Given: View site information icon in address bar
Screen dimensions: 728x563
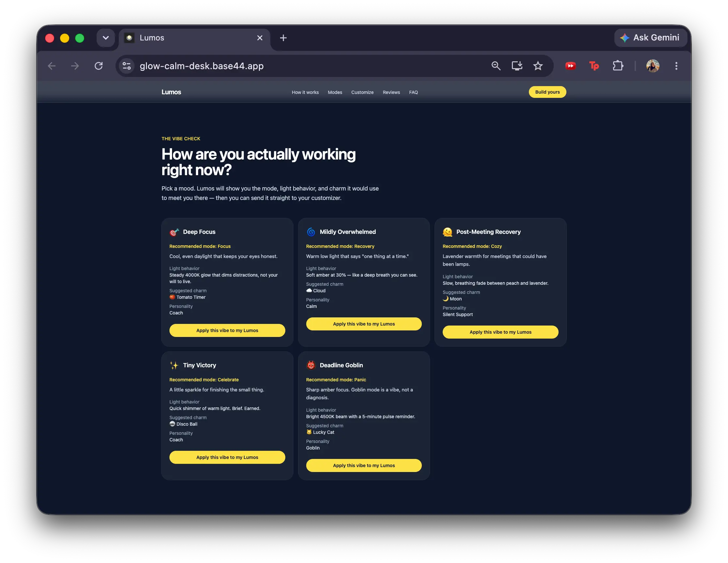Looking at the screenshot, I should 127,66.
